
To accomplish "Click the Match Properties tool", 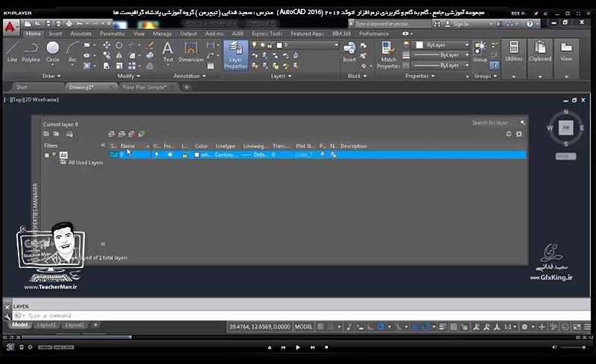I will tap(388, 56).
